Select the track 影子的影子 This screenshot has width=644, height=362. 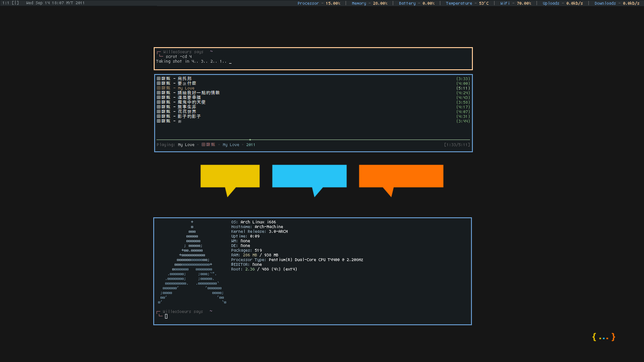[314, 116]
